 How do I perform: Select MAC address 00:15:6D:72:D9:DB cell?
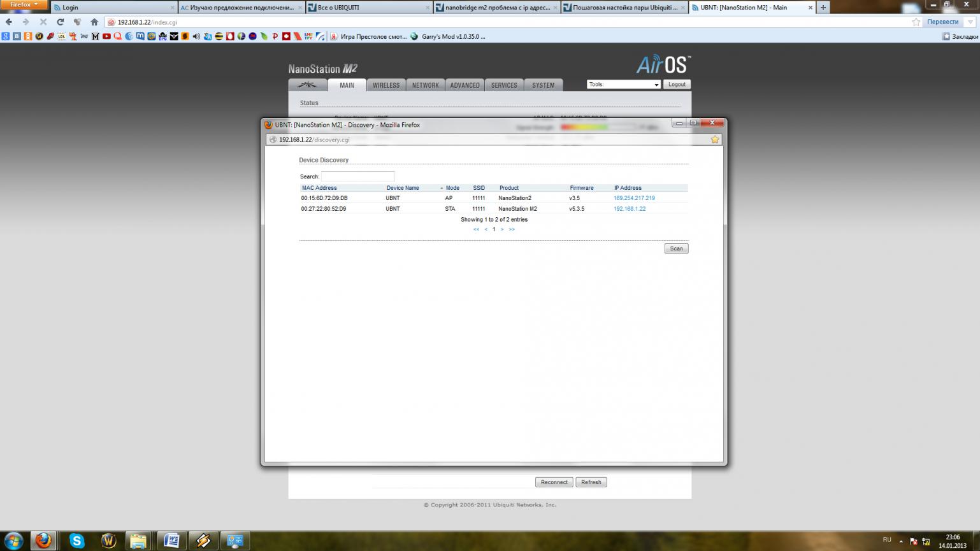coord(324,198)
